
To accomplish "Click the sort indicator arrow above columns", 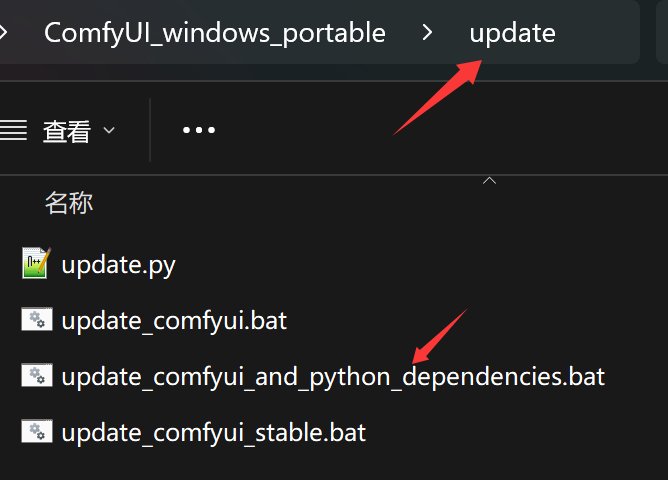I will tap(489, 181).
